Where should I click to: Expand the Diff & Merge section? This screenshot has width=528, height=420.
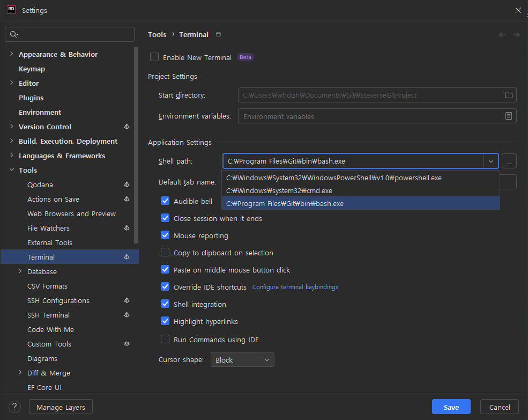[20, 373]
